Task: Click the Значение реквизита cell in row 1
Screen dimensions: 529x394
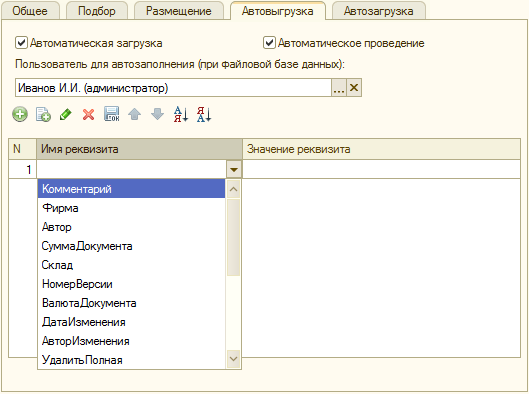Action: coord(381,169)
